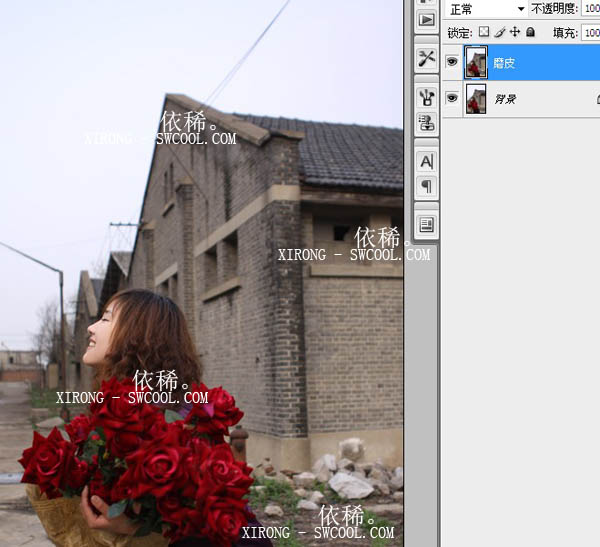Hide the 磨皮 layer
Screen dimensions: 600x547
[452, 62]
